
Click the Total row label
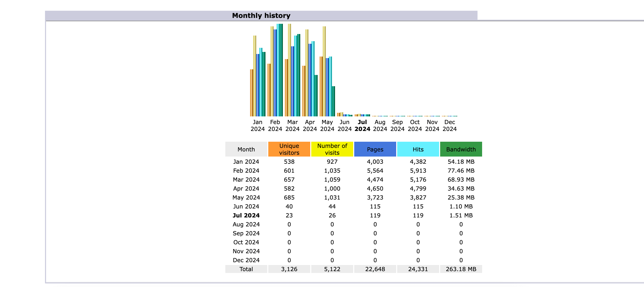click(246, 269)
